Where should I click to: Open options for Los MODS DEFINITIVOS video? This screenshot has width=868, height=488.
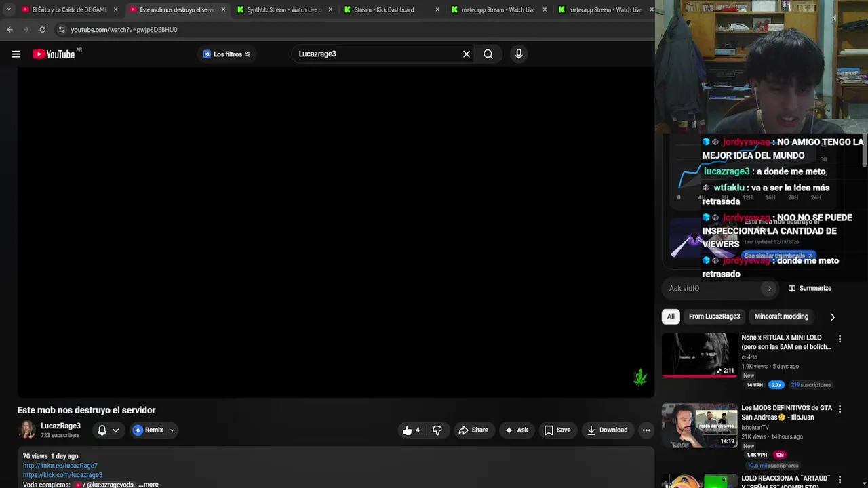pyautogui.click(x=840, y=409)
